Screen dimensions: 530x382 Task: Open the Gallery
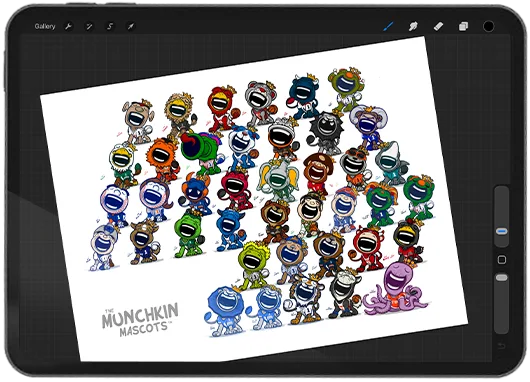[x=45, y=26]
